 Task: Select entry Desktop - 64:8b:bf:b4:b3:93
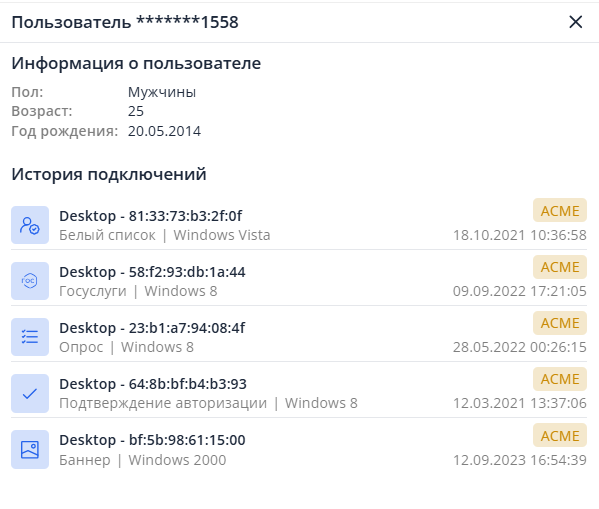[x=153, y=384]
